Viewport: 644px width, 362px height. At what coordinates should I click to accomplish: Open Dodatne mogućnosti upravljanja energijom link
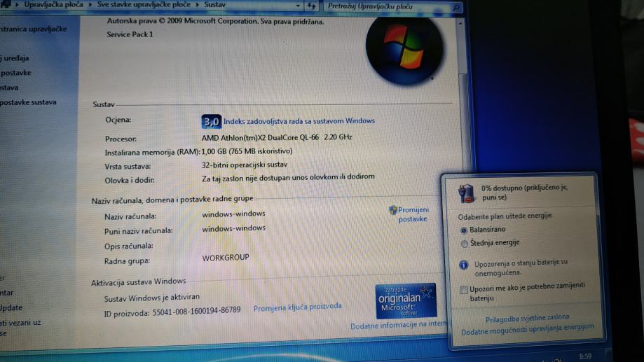(x=528, y=330)
